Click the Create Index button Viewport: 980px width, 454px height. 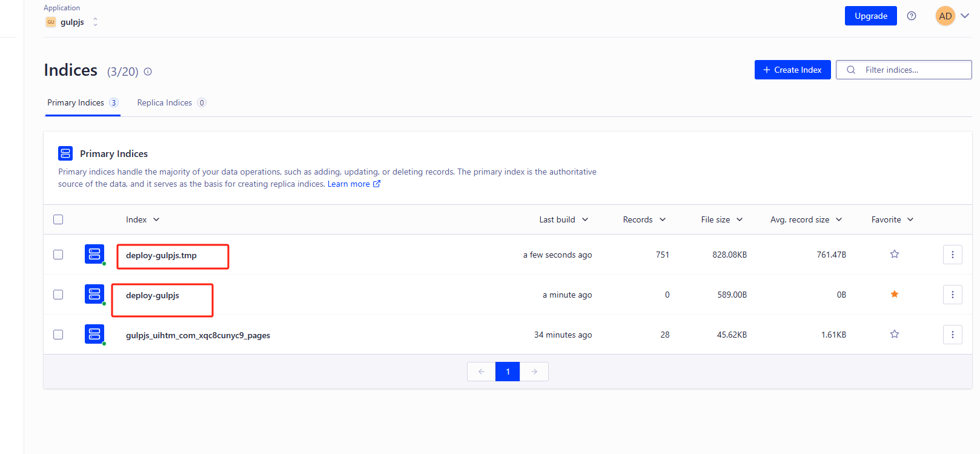point(792,70)
